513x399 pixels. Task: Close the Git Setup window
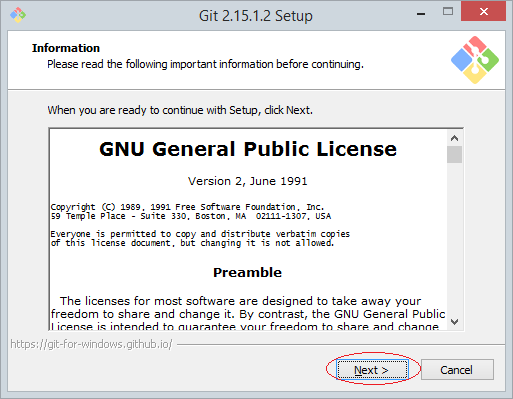tap(484, 12)
